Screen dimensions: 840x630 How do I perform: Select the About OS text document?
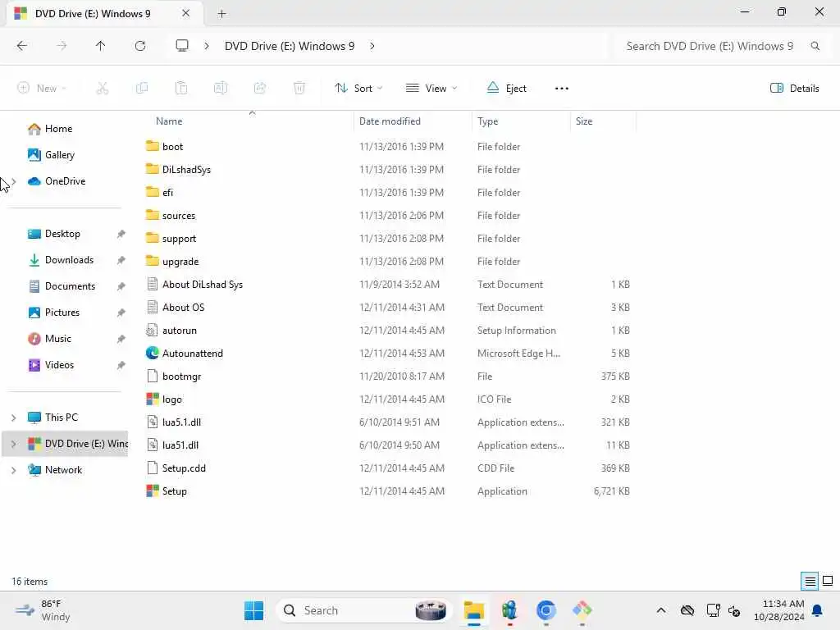(175, 308)
